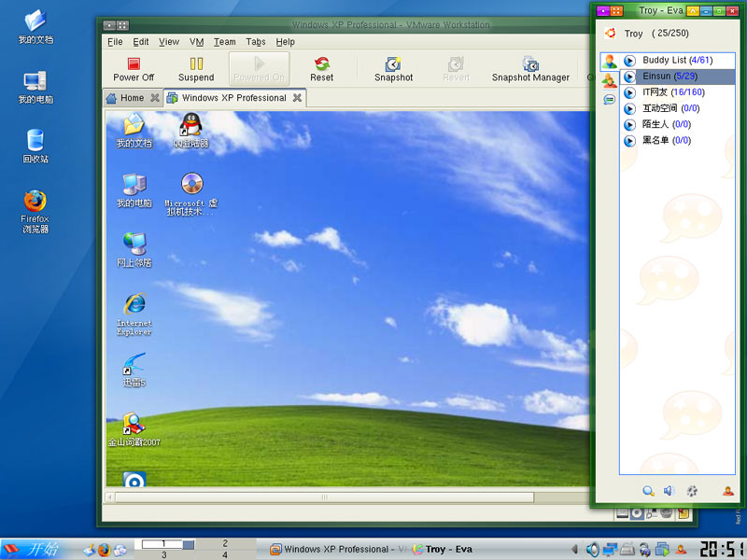Click the CD-ROM device icon in VMware status bar
The width and height of the screenshot is (747, 560).
(637, 513)
